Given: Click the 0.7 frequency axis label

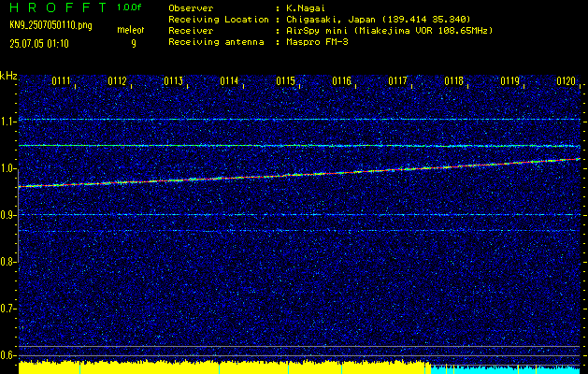Looking at the screenshot, I should click(7, 309).
